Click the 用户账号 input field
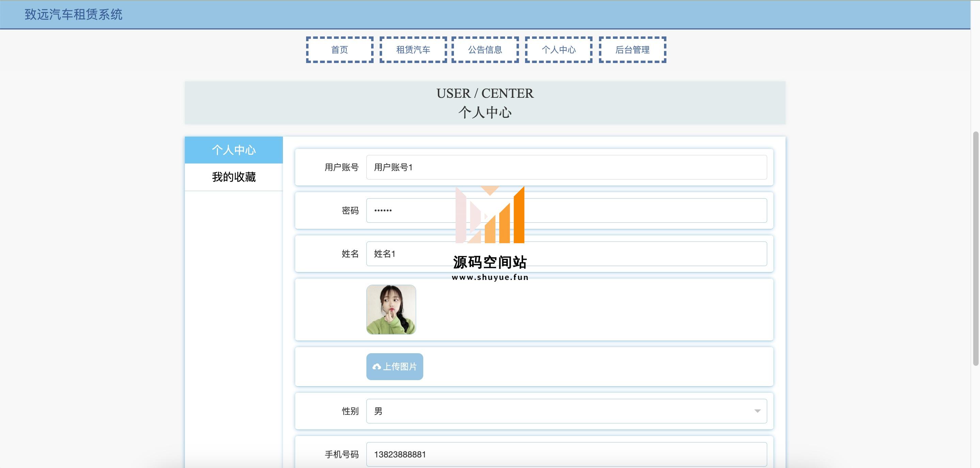The width and height of the screenshot is (980, 468). point(567,167)
